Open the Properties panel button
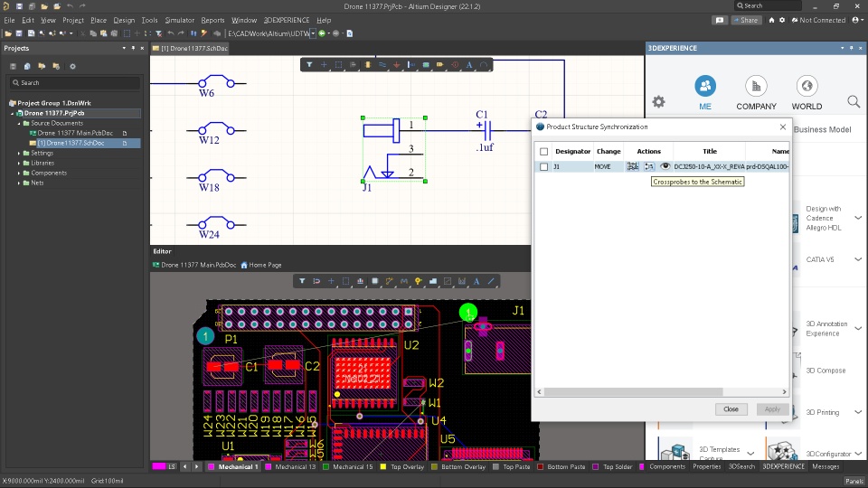This screenshot has width=868, height=488. pyautogui.click(x=707, y=466)
